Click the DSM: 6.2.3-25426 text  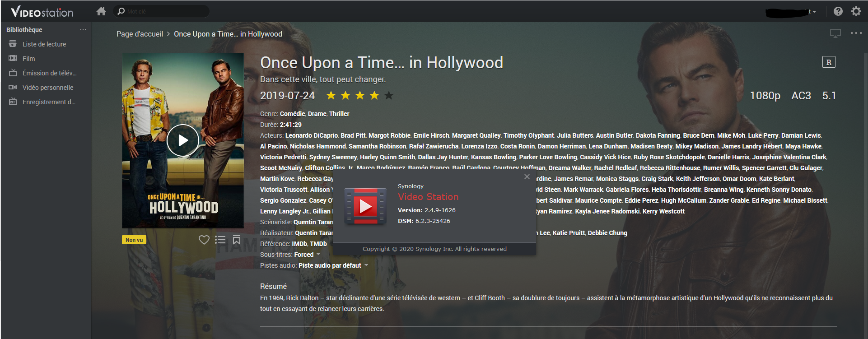424,221
